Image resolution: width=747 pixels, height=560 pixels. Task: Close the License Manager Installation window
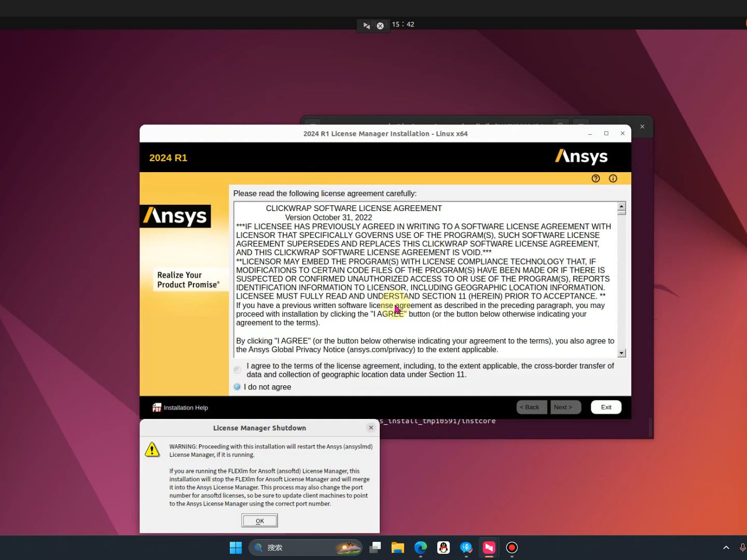[x=622, y=134]
